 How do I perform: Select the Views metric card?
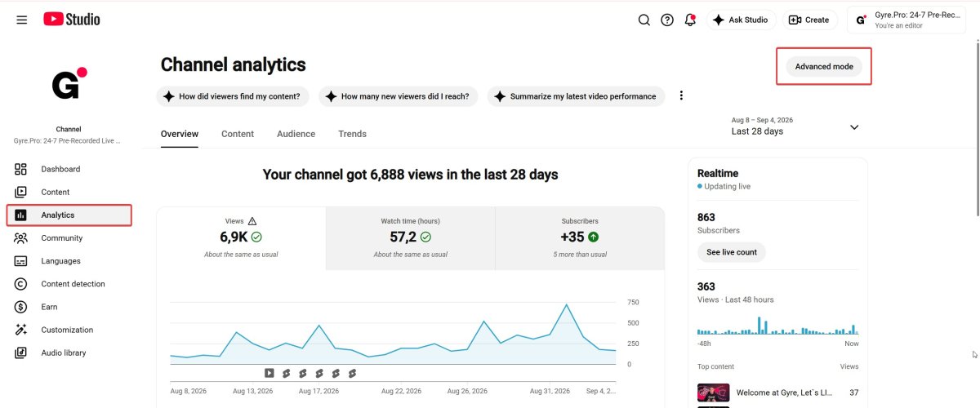pos(241,238)
